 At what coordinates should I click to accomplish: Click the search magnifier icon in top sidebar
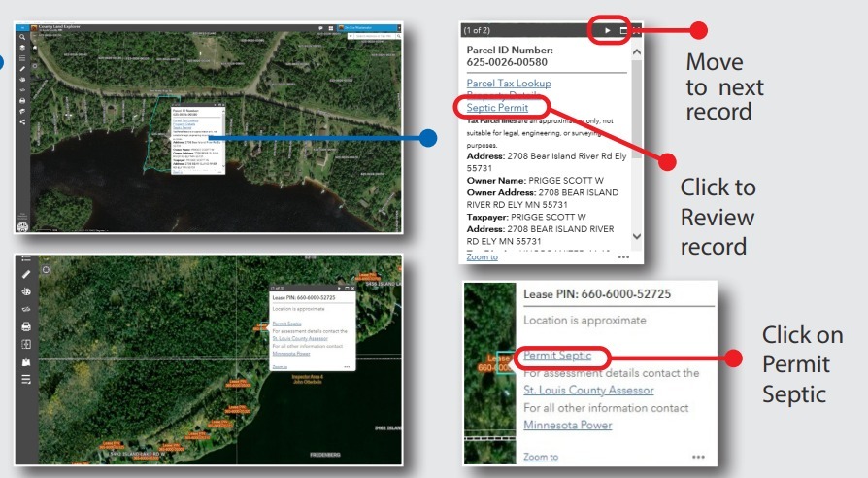coord(22,36)
